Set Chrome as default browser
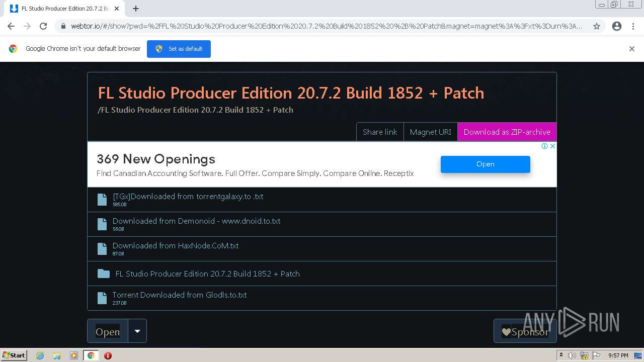This screenshot has width=644, height=362. tap(179, 49)
